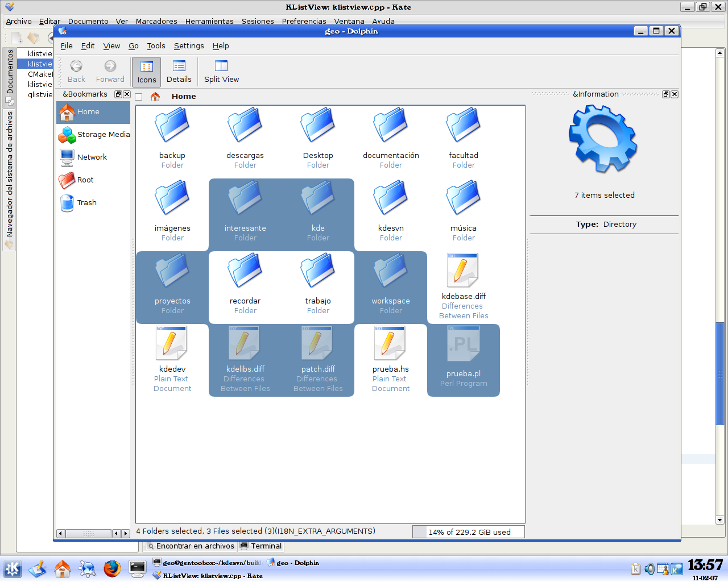The width and height of the screenshot is (728, 582).
Task: Open the backup folder icon
Action: 172,125
